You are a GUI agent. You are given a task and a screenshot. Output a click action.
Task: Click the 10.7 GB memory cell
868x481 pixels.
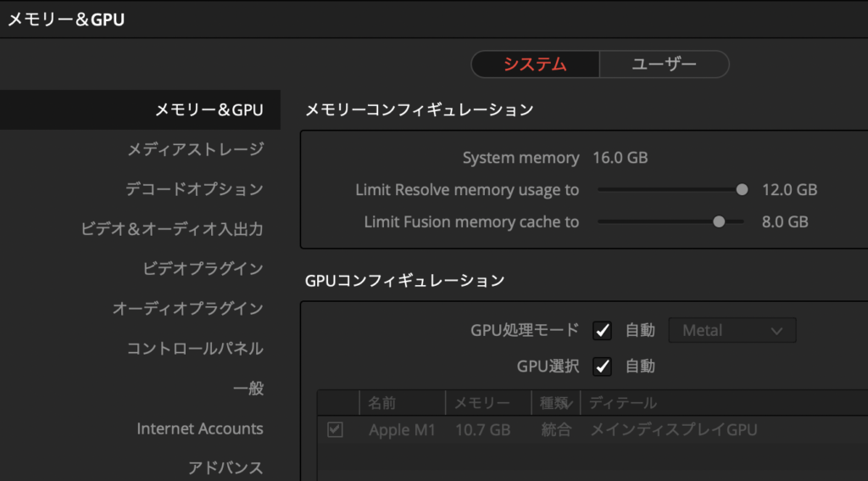482,430
